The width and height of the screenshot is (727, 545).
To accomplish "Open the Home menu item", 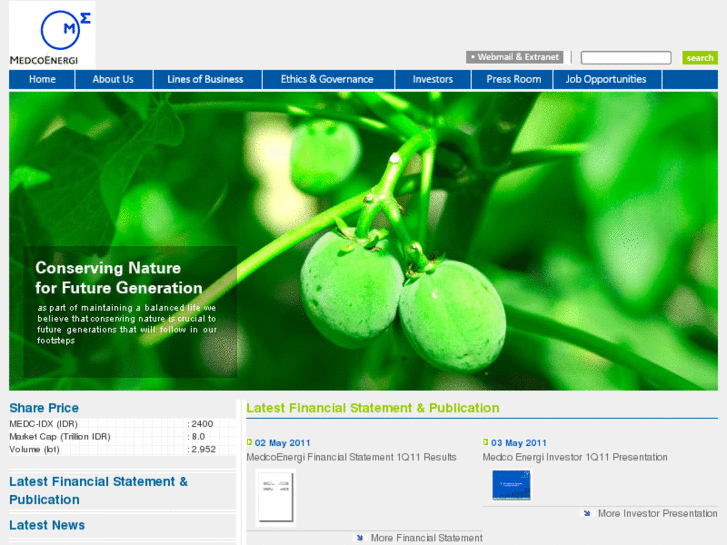I will pyautogui.click(x=42, y=79).
